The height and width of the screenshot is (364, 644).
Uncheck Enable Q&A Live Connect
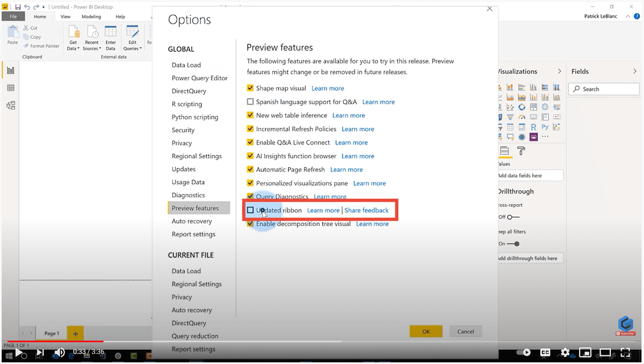pyautogui.click(x=250, y=142)
